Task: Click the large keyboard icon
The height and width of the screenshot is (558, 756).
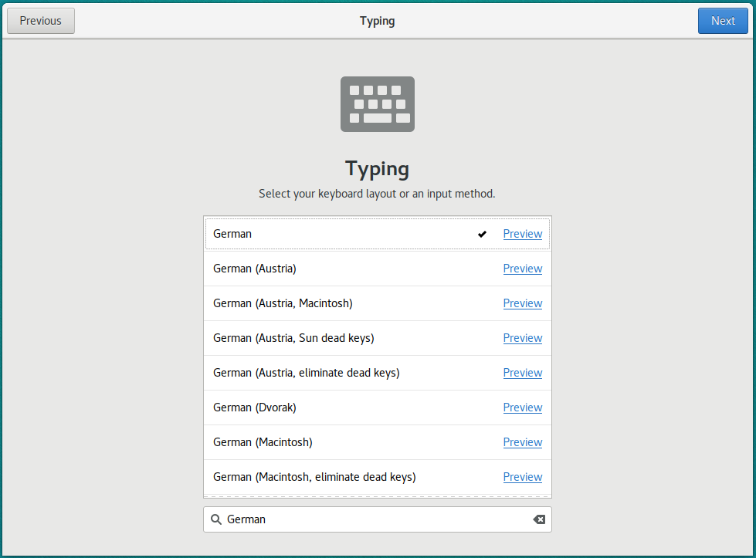Action: click(377, 104)
